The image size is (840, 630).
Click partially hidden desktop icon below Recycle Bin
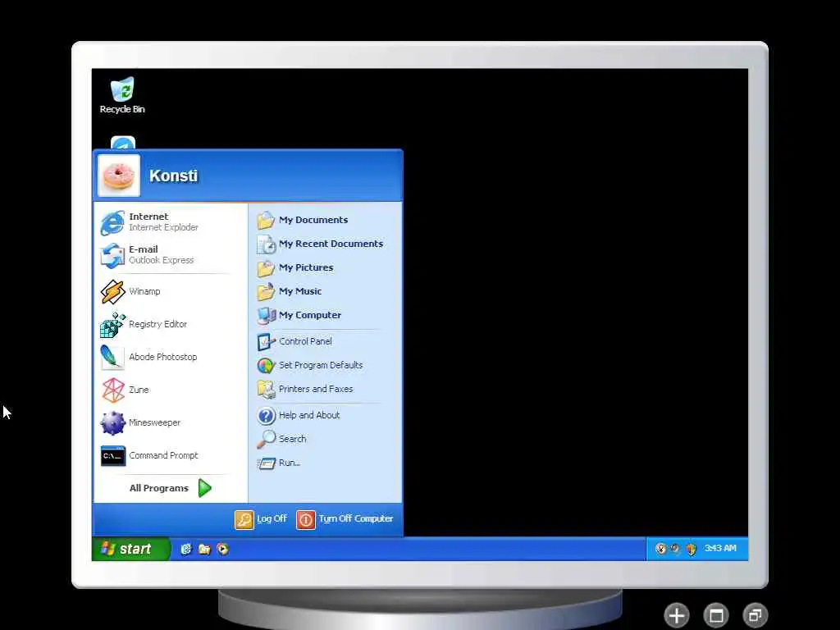(123, 143)
